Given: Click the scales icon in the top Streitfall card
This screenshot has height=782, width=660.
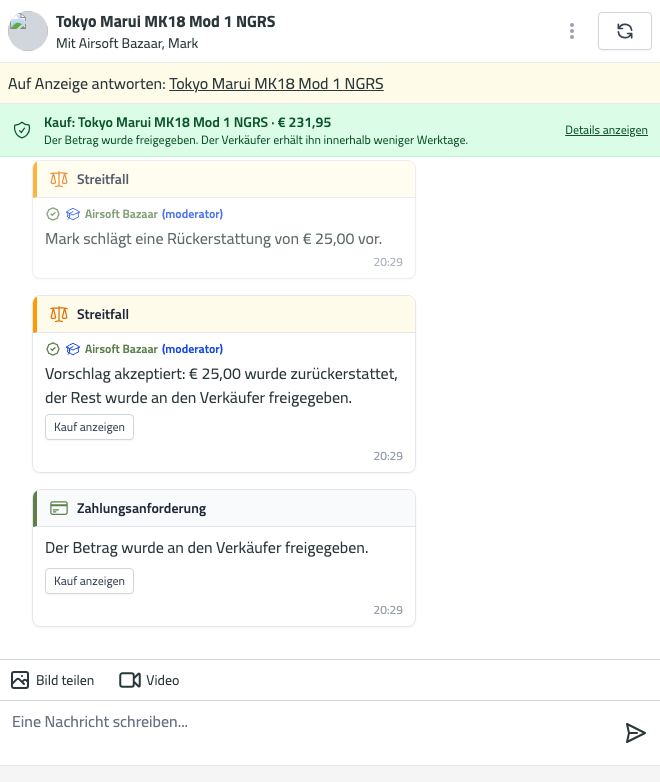Looking at the screenshot, I should click(59, 179).
